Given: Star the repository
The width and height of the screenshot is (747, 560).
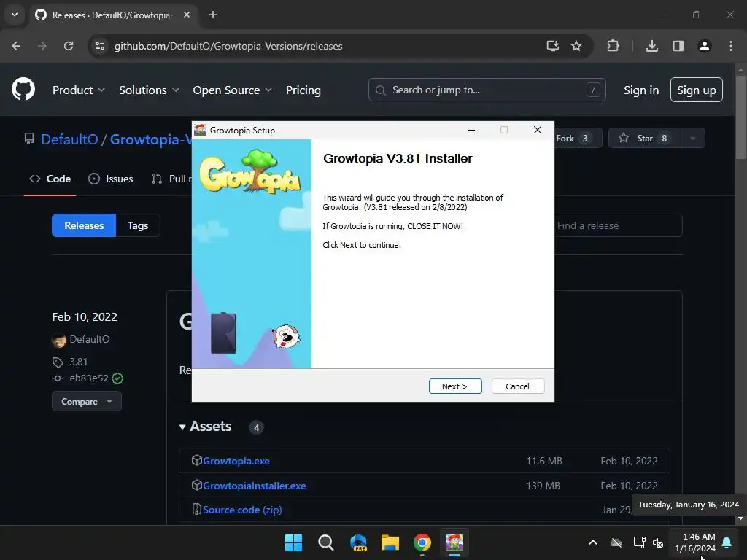Looking at the screenshot, I should [x=645, y=138].
